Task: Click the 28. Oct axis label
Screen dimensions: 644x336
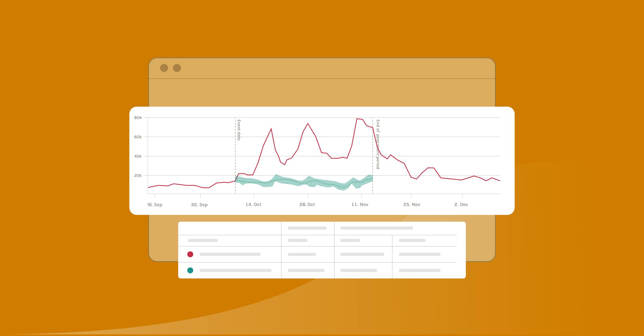Action: 307,204
